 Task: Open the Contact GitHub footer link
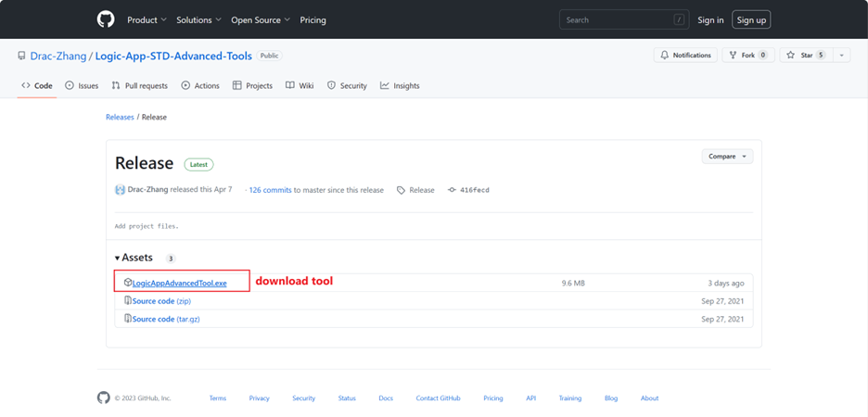point(438,398)
